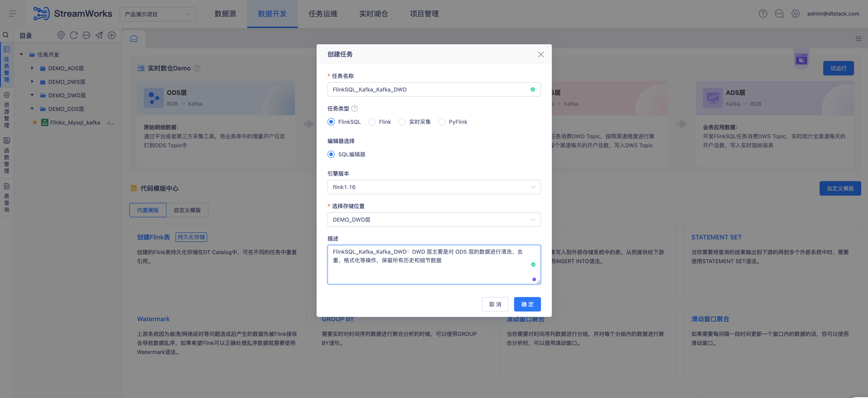Open 资源管理 sidebar panel
This screenshot has height=398, width=868.
tap(7, 110)
